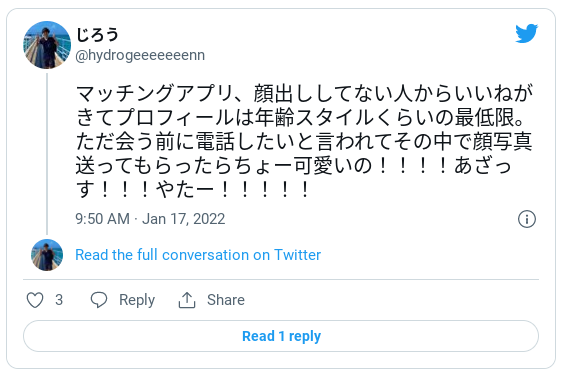Open the じろう display name
The height and width of the screenshot is (376, 564).
(97, 35)
